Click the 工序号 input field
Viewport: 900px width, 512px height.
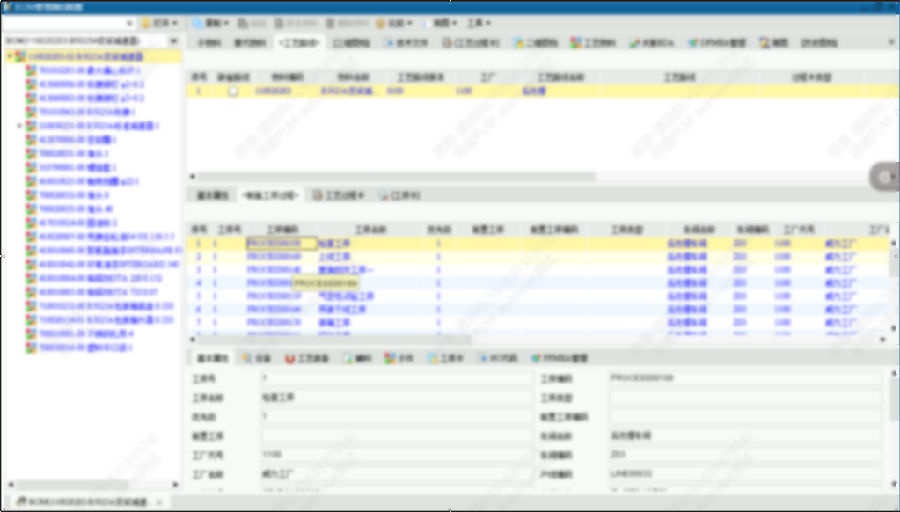(396, 379)
